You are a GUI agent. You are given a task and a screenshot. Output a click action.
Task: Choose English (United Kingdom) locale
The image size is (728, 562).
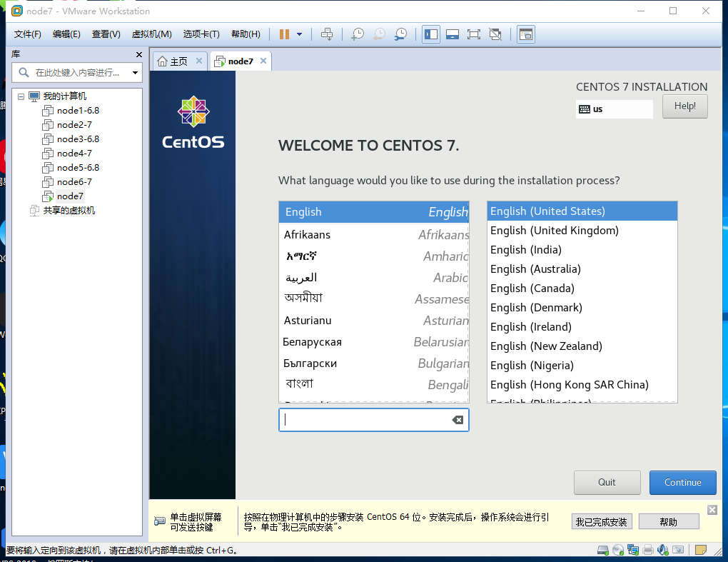click(x=582, y=231)
